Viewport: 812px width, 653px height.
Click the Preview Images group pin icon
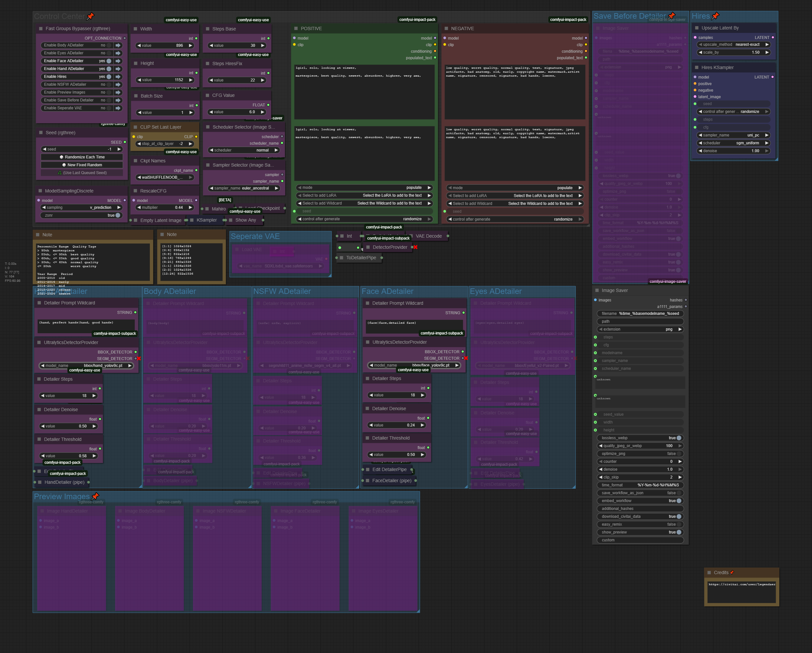pos(95,496)
